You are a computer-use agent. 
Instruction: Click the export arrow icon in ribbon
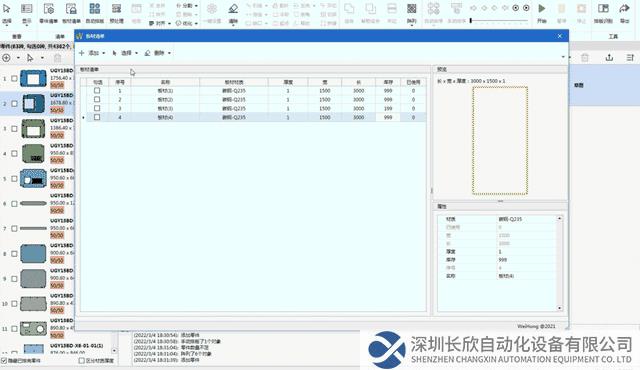click(x=624, y=9)
